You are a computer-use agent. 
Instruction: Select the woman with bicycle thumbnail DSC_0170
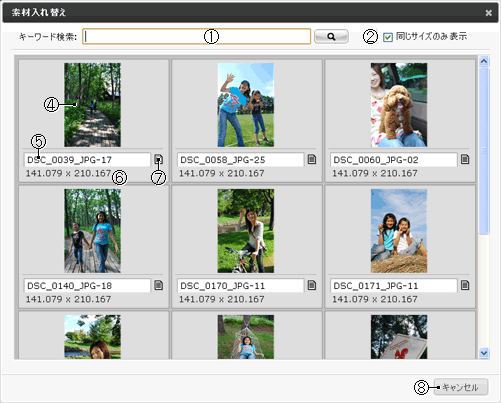point(246,231)
